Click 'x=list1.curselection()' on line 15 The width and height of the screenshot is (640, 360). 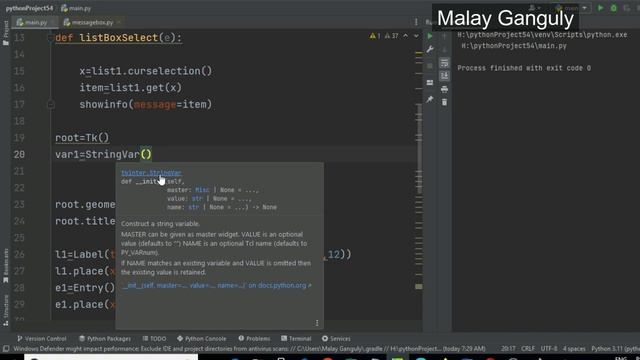pyautogui.click(x=146, y=71)
